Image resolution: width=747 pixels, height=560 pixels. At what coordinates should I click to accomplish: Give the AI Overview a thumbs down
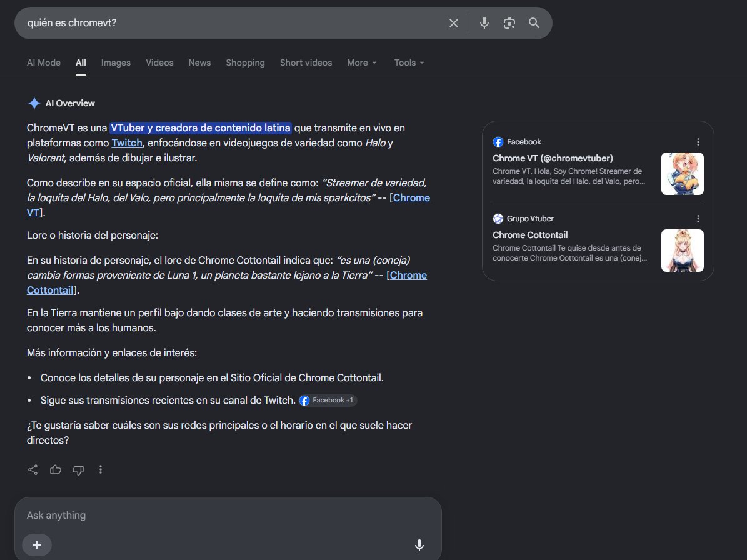[x=78, y=469]
